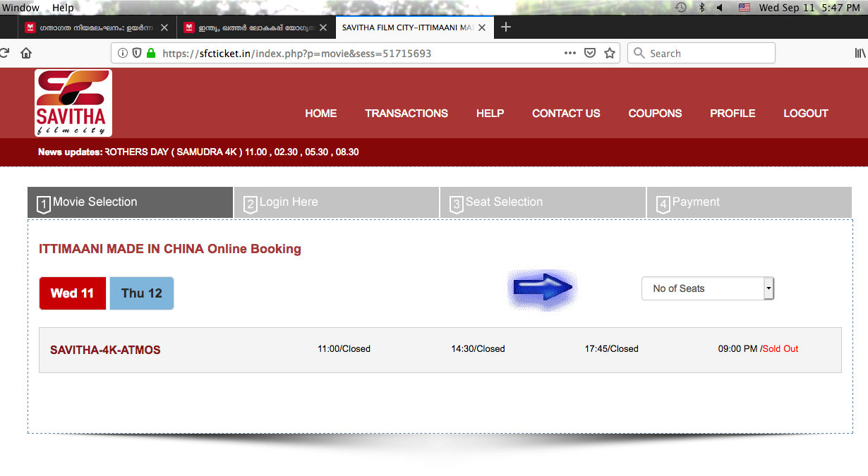Close the first Malayalam news tab
Viewport: 868px width, 476px height.
tap(164, 28)
